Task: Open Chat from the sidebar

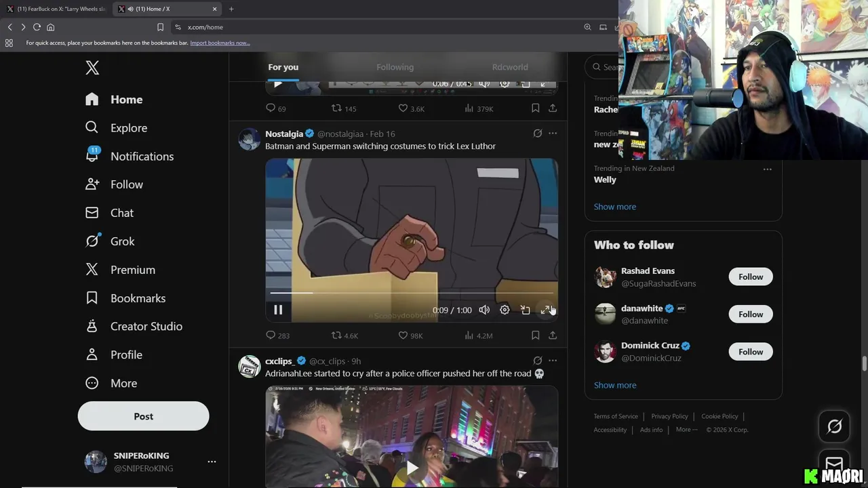Action: [109, 213]
